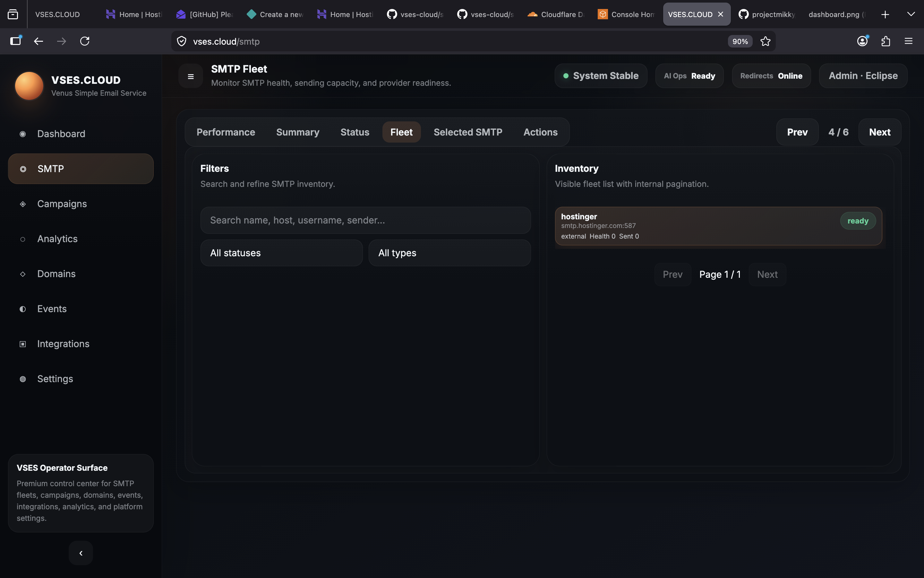
Task: Click the inventory Next page button
Action: pos(767,275)
